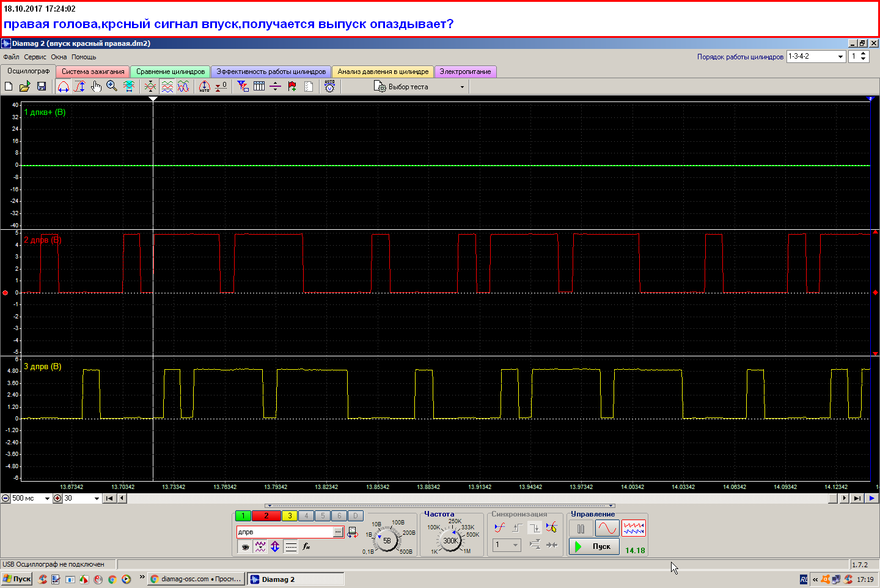Open the 30 zoom value dropdown
This screenshot has height=588, width=880.
coord(97,498)
